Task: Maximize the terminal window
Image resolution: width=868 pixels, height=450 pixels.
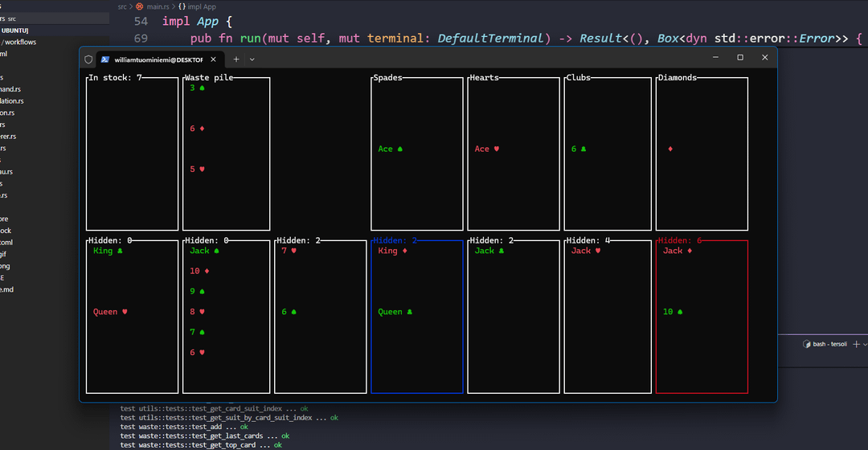Action: [740, 58]
